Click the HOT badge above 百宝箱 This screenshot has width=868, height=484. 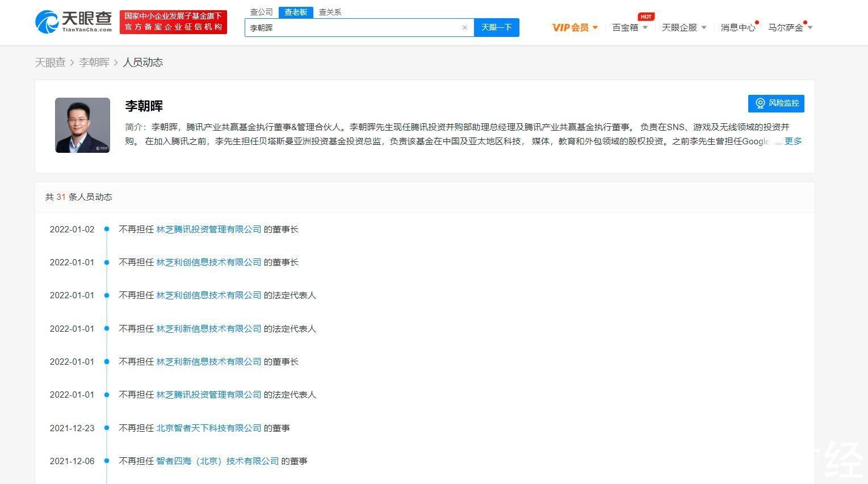[x=646, y=16]
